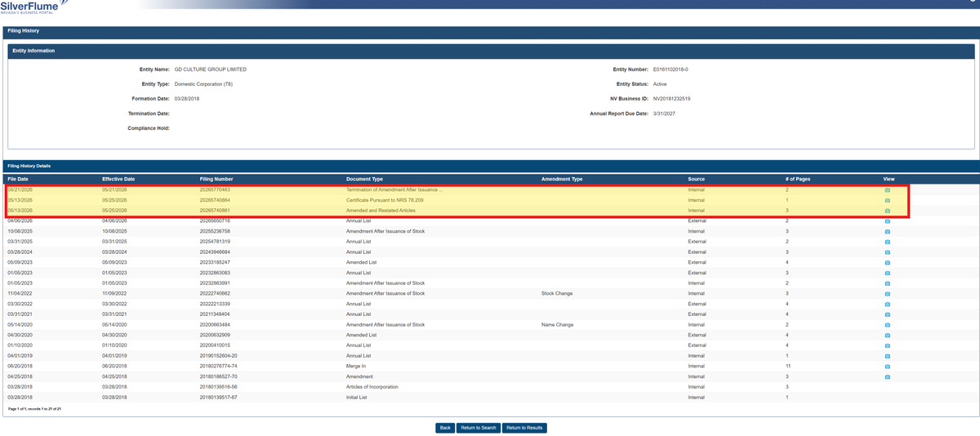Click the SilverFlume logo
This screenshot has height=436, width=980.
(x=34, y=7)
